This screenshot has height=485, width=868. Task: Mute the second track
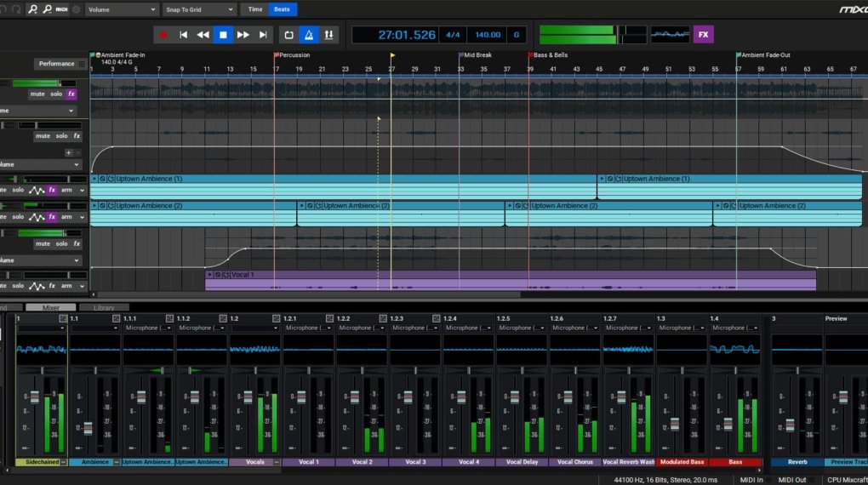pos(43,135)
